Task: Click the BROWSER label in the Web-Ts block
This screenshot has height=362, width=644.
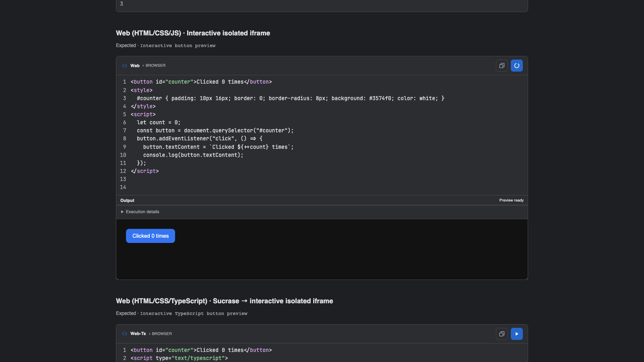Action: point(162,334)
